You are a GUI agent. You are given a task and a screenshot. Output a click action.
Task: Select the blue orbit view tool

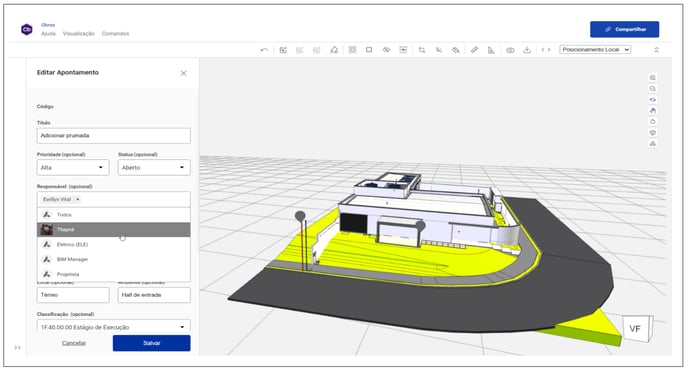coord(652,100)
